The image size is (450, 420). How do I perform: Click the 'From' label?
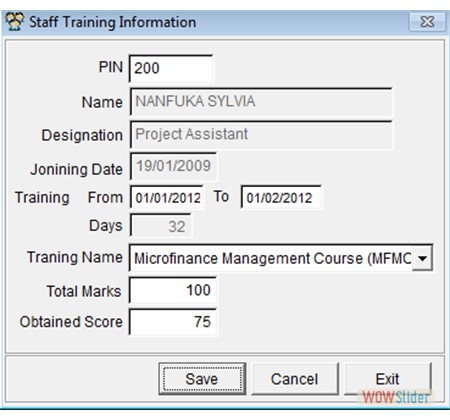coord(105,197)
